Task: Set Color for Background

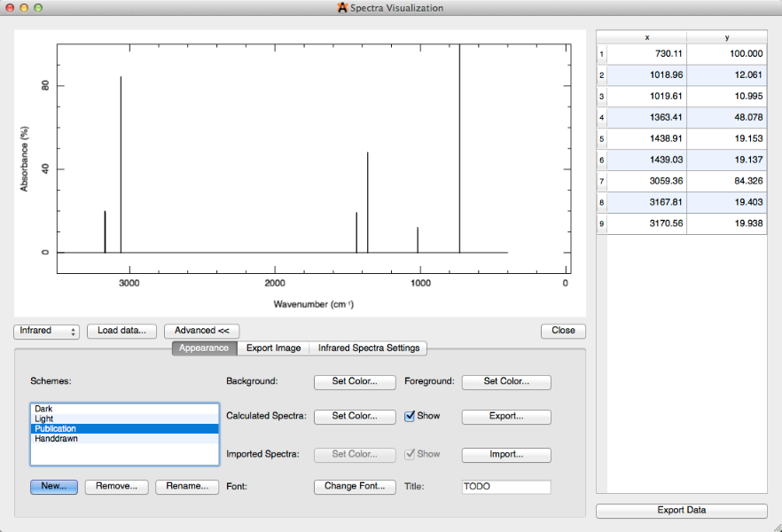Action: tap(355, 382)
